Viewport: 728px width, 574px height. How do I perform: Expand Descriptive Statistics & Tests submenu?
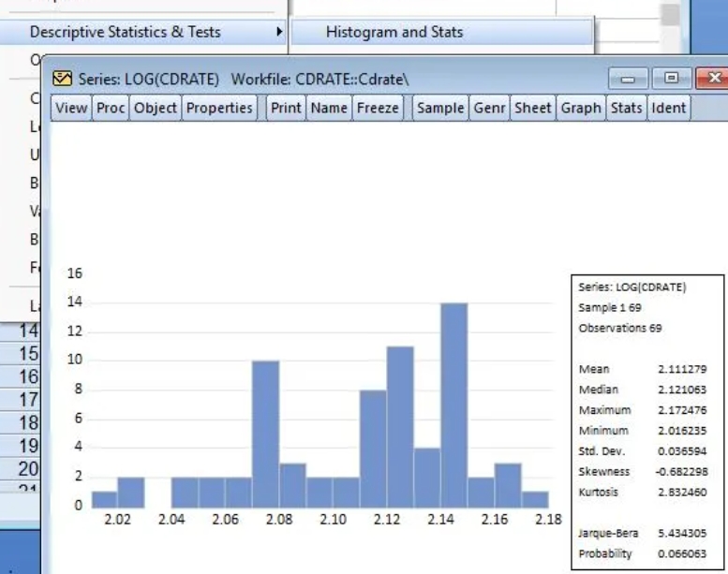click(x=125, y=32)
